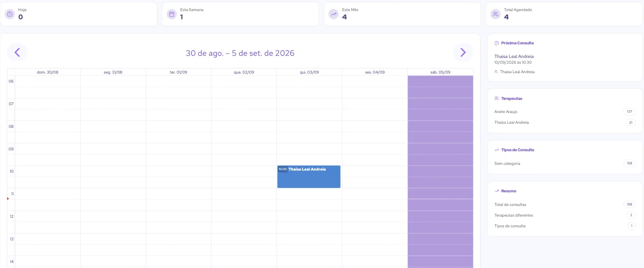Click Friday 04/09 slot at 10:00

(375, 171)
